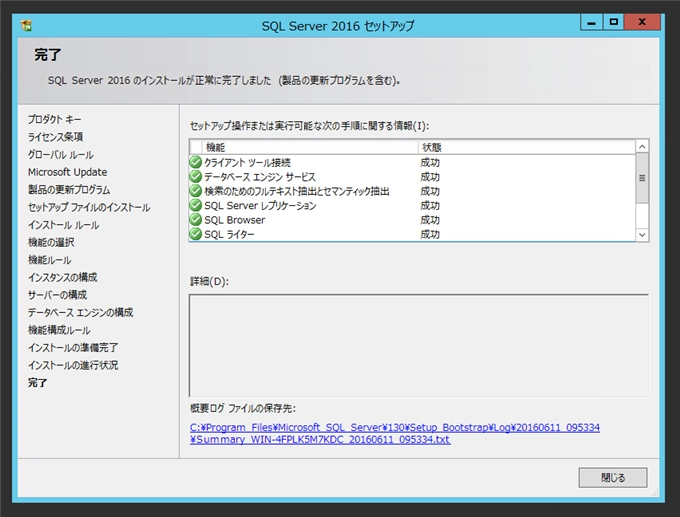Viewport: 680px width, 517px height.
Task: Click green check icon beside SQL ライター
Action: (196, 234)
